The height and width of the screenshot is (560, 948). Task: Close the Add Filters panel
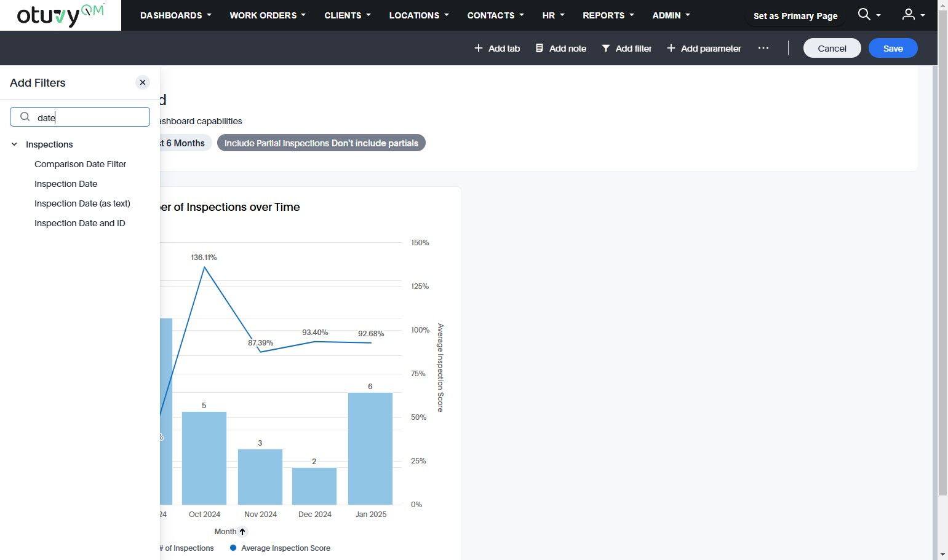(143, 82)
